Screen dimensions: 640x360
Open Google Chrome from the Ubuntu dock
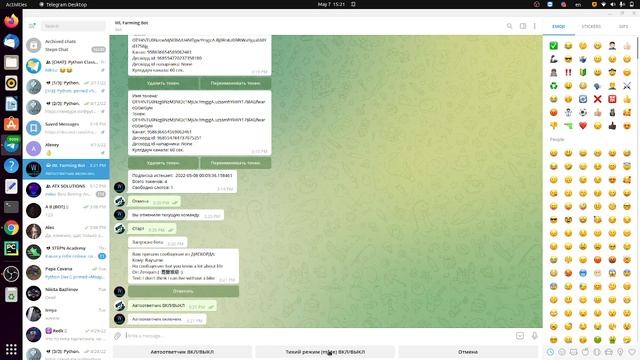point(11,228)
